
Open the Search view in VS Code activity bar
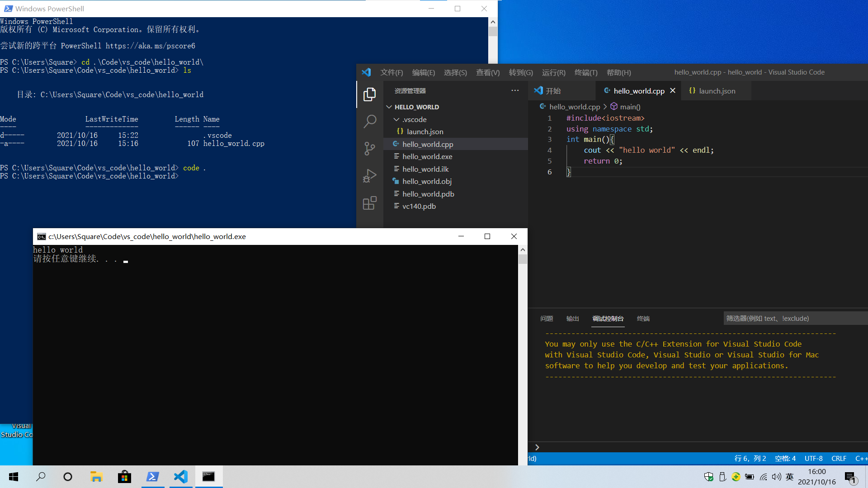(369, 121)
